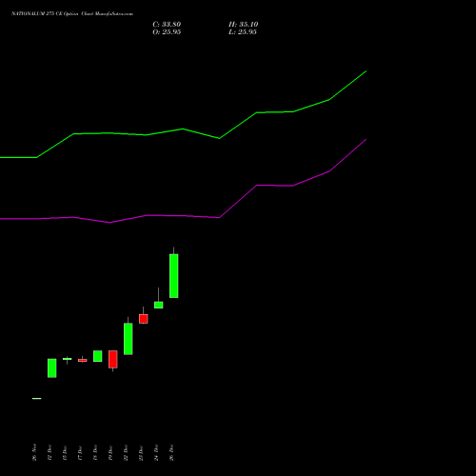
Task: Select the 26 Nov date label
Action: click(34, 452)
